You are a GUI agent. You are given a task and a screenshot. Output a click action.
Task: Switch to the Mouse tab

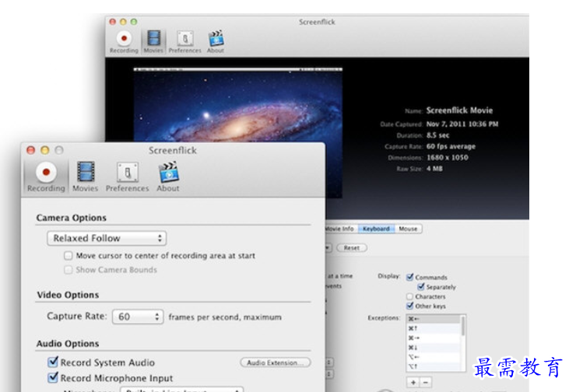pyautogui.click(x=408, y=229)
